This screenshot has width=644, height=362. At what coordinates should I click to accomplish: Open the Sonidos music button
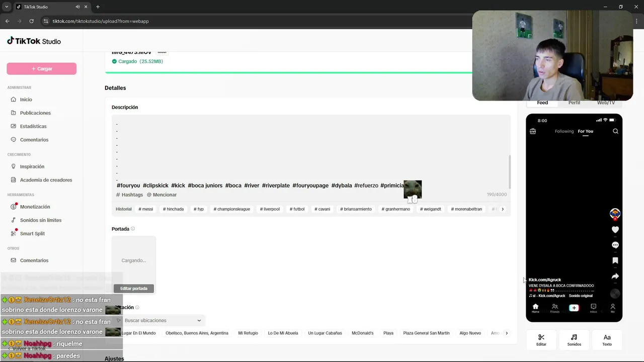[x=574, y=340]
